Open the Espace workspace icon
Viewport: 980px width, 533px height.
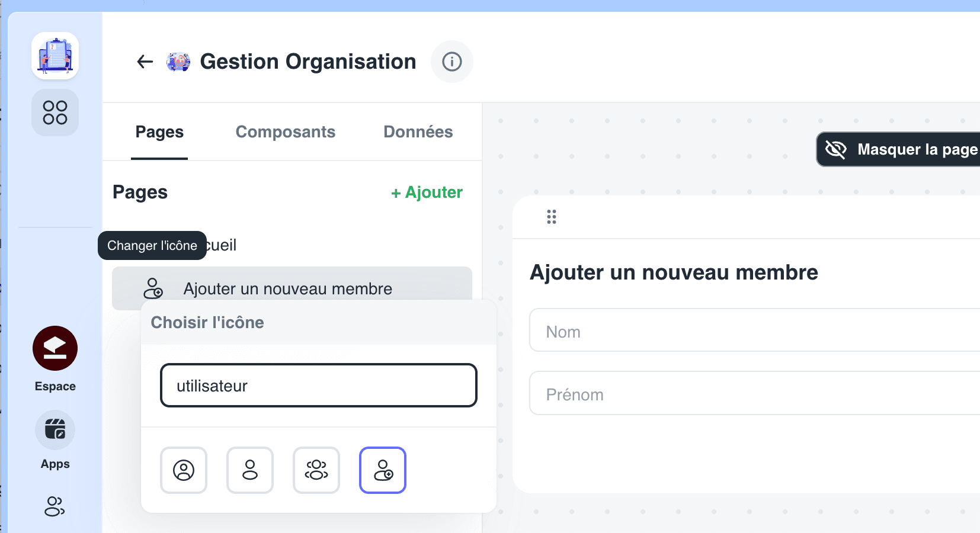pos(55,348)
